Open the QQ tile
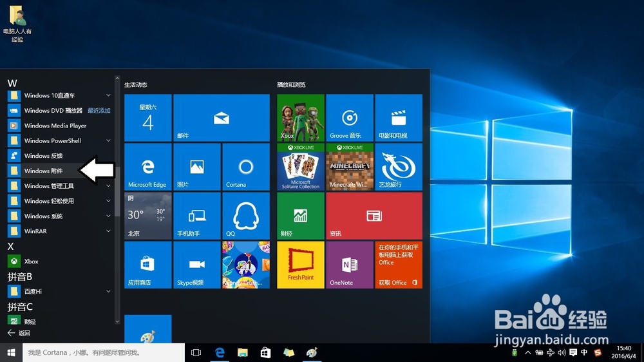 click(245, 216)
